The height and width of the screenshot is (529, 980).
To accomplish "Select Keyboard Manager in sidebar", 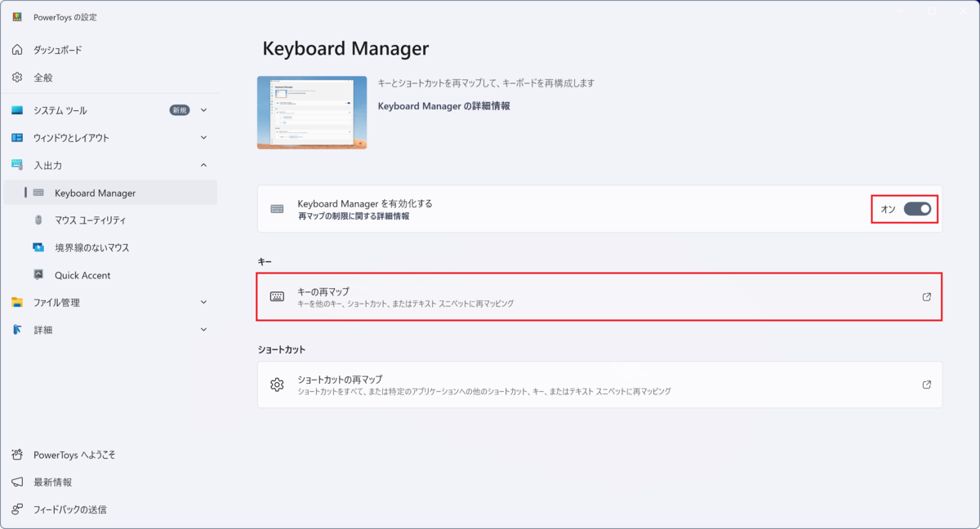I will (109, 193).
